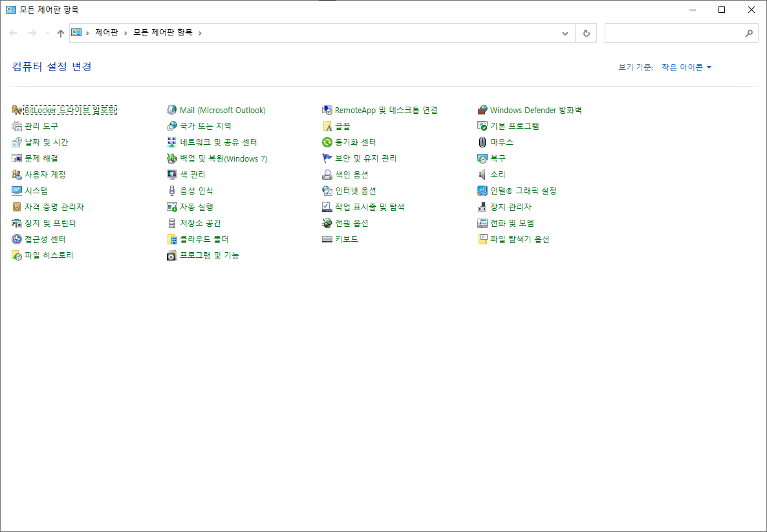Open the recent locations dropdown arrow

[47, 33]
